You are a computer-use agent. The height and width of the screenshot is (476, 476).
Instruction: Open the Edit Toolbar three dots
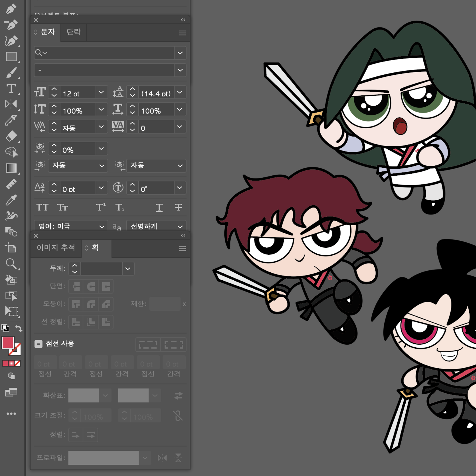point(11,414)
